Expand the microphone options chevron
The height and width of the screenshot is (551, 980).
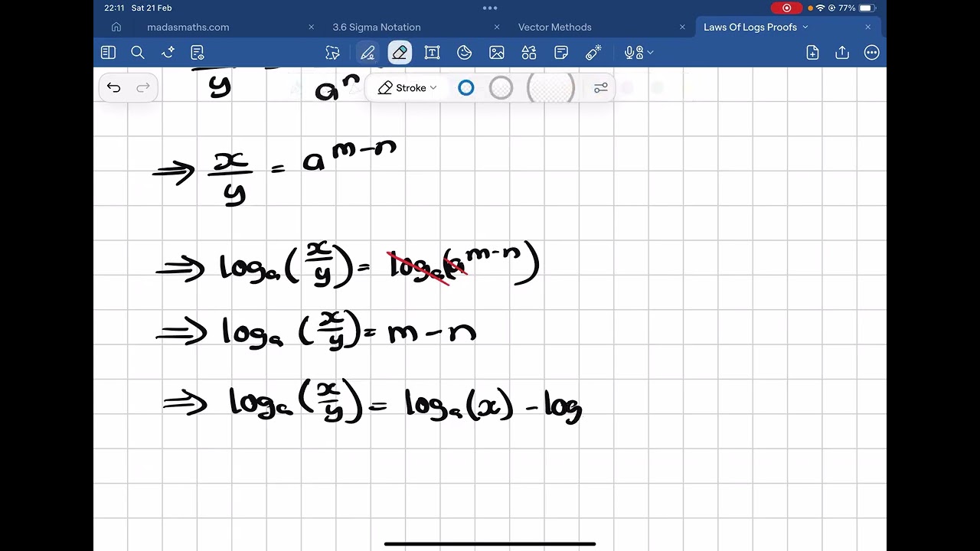pos(651,53)
